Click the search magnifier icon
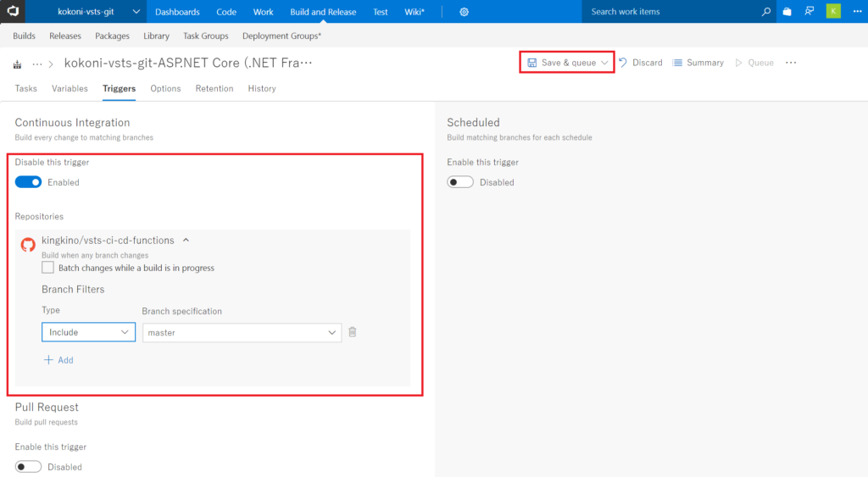Screen dimensions: 868x477 [766, 12]
